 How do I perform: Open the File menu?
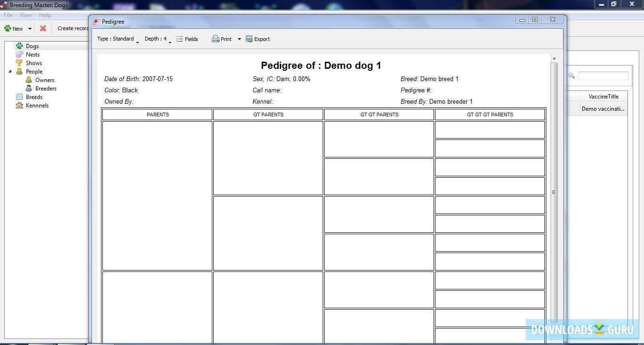(x=8, y=15)
